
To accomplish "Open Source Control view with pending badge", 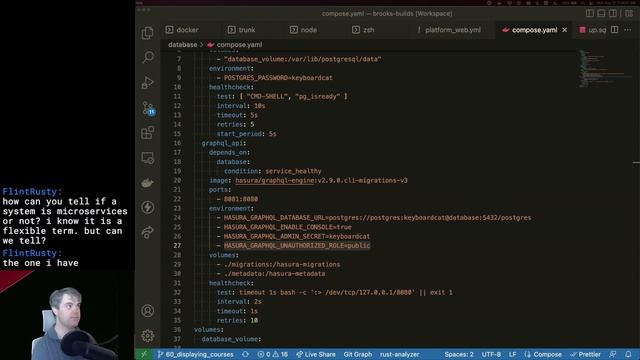I will [148, 108].
